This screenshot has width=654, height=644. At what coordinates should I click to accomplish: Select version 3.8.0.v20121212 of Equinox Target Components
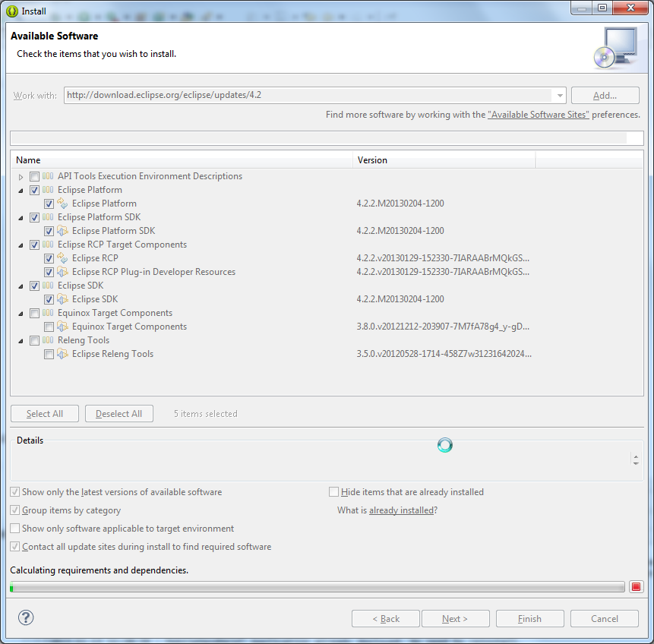tap(443, 327)
